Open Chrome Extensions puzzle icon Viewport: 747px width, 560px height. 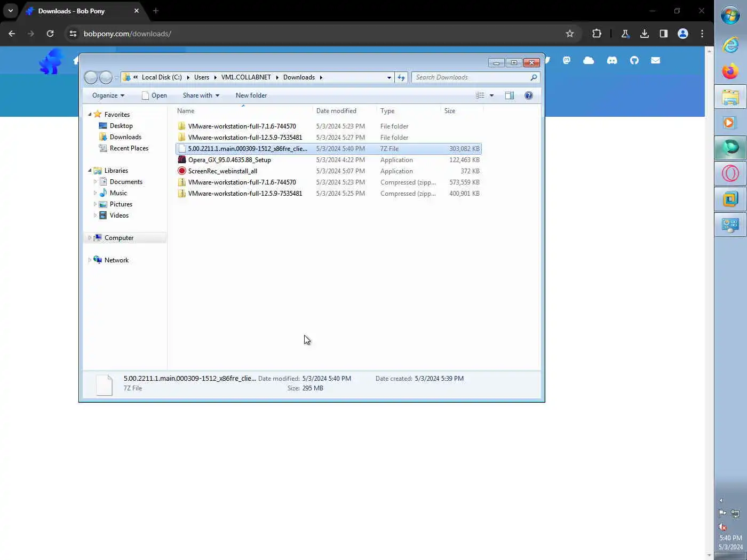click(x=597, y=34)
